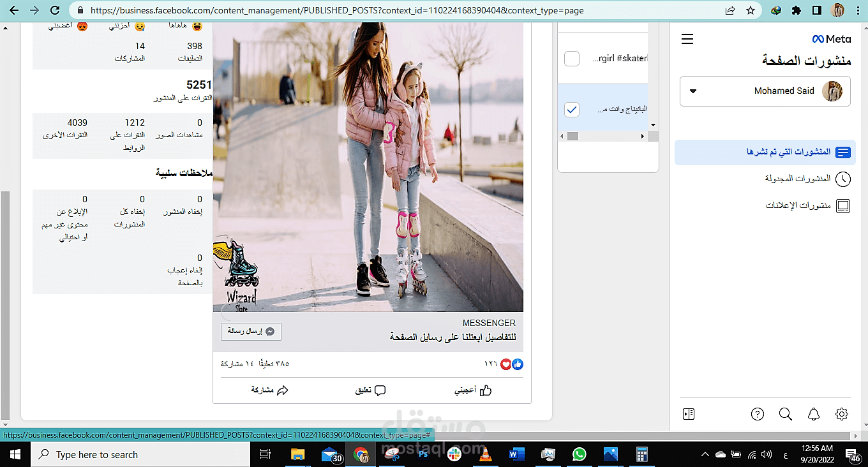Open the help question-mark icon
Image resolution: width=868 pixels, height=467 pixels.
[x=758, y=413]
